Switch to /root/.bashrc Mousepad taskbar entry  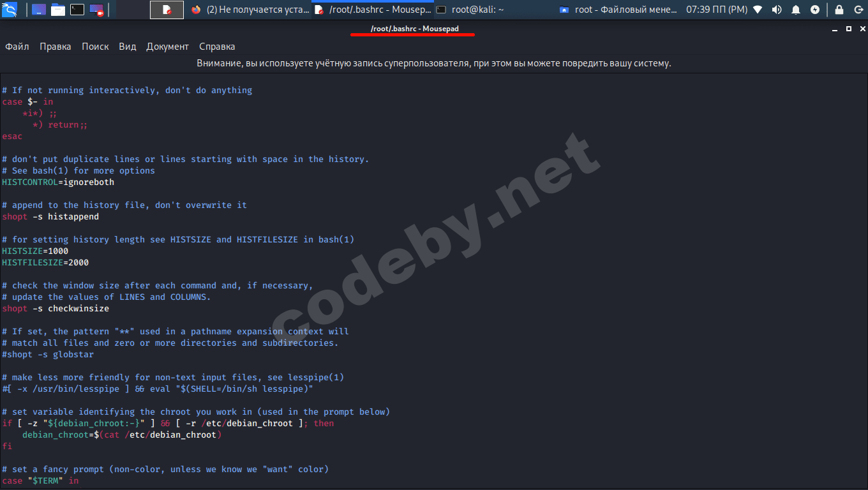(373, 10)
